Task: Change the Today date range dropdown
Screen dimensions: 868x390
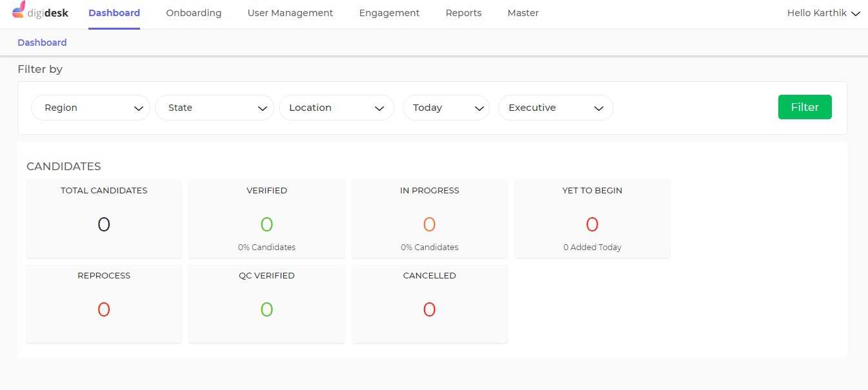Action: coord(446,108)
